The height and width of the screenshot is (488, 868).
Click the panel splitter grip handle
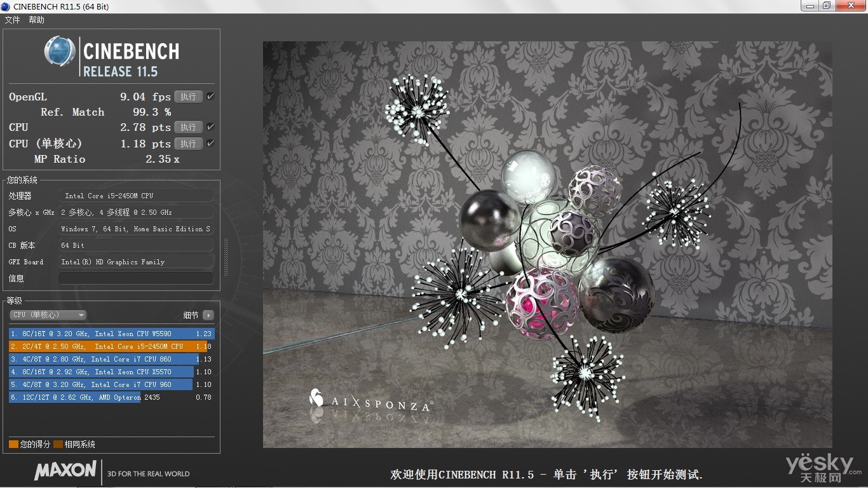pos(226,257)
